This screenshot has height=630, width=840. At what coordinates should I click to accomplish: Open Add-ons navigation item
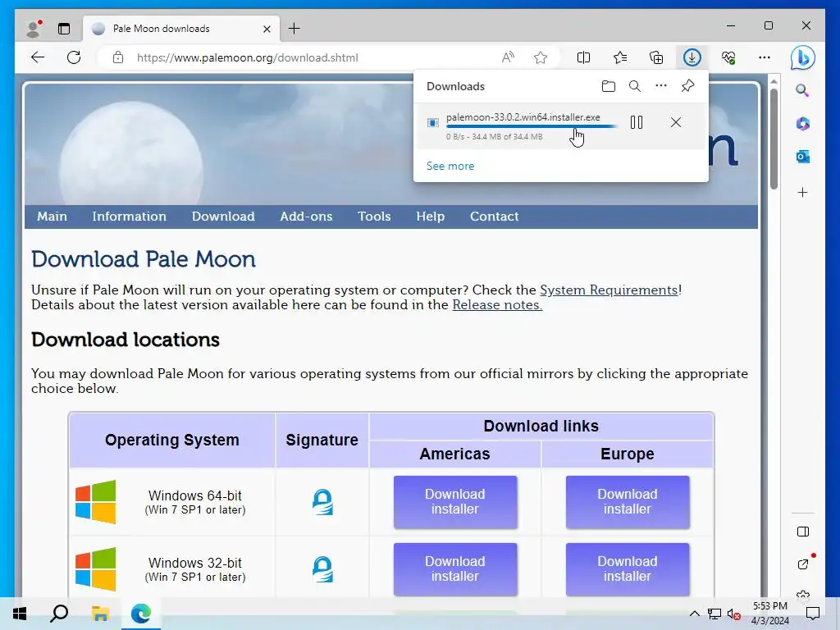306,217
